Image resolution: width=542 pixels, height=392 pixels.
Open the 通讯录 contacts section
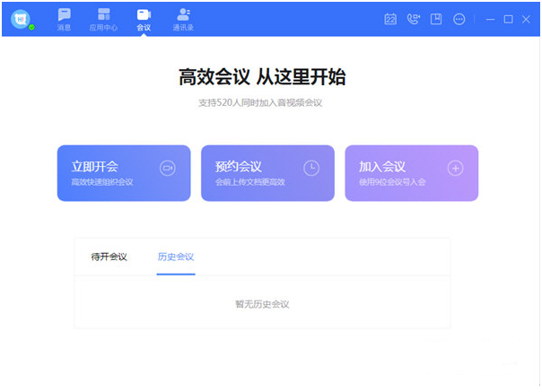[x=183, y=20]
